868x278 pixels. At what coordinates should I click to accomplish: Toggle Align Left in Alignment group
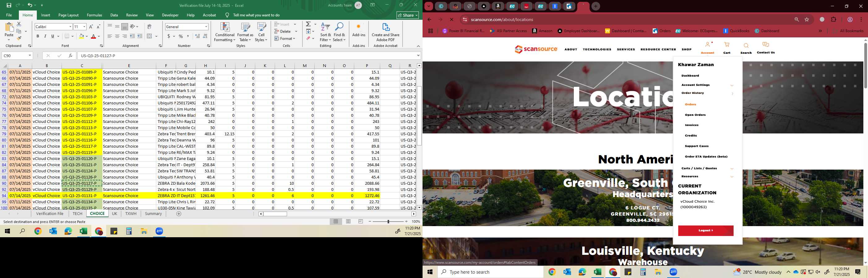pyautogui.click(x=110, y=36)
